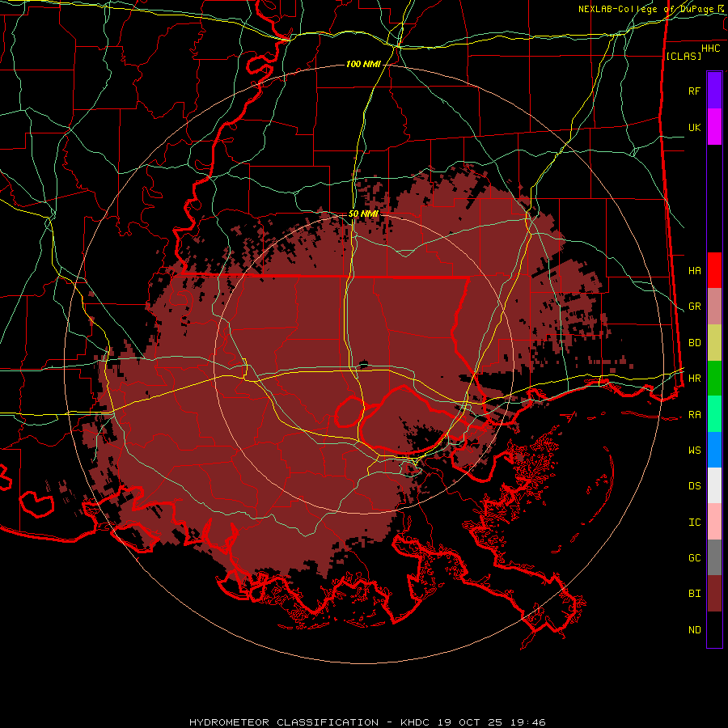The height and width of the screenshot is (728, 728).
Task: Click the WS blue legend swatch
Action: 714,450
